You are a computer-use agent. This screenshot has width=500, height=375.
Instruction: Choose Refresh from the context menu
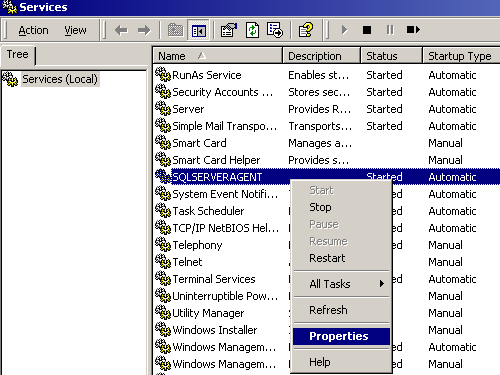(341, 310)
